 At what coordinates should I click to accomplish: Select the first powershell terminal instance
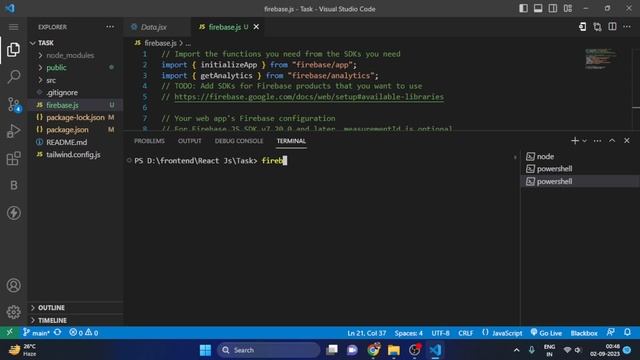click(580, 169)
